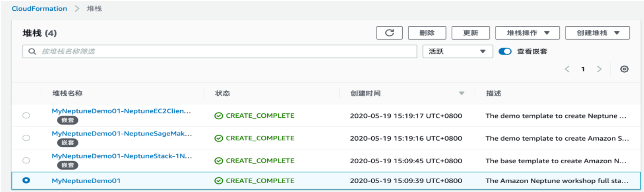This screenshot has width=644, height=192.
Task: Click 堆栈 (4) panel heading
Action: pos(39,33)
